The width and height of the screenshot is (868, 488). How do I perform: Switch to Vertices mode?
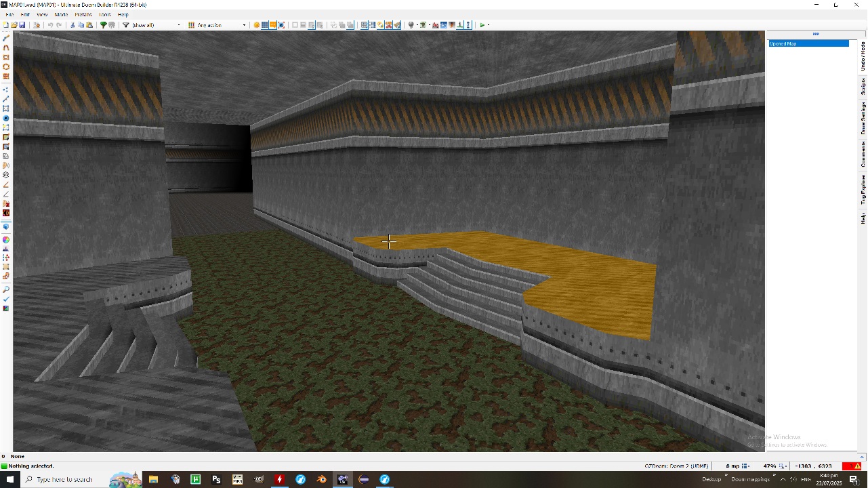(6, 89)
